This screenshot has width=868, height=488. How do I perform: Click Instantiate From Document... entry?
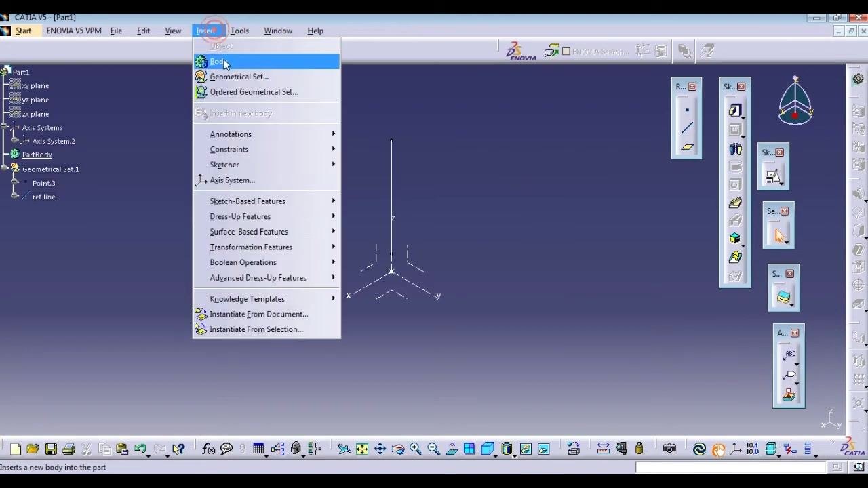tap(266, 314)
